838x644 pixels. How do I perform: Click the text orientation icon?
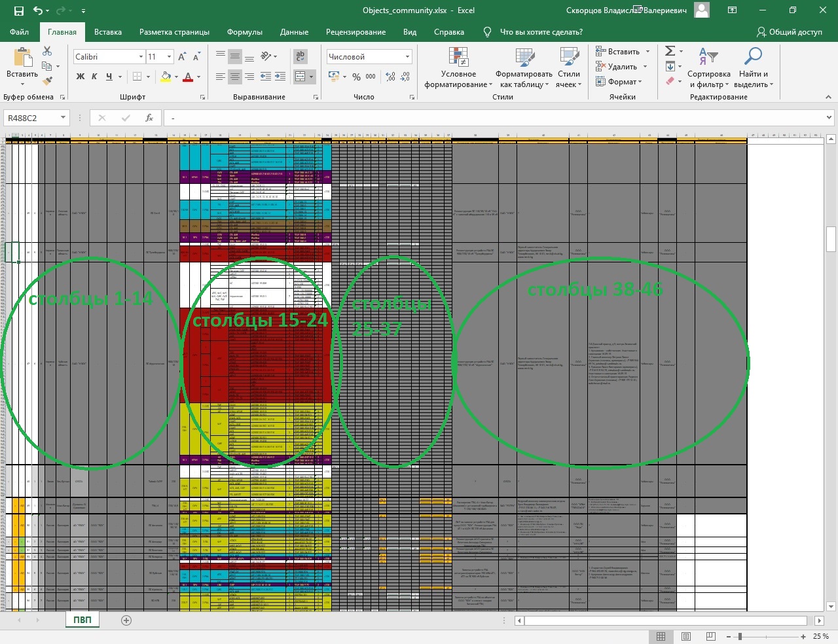266,56
